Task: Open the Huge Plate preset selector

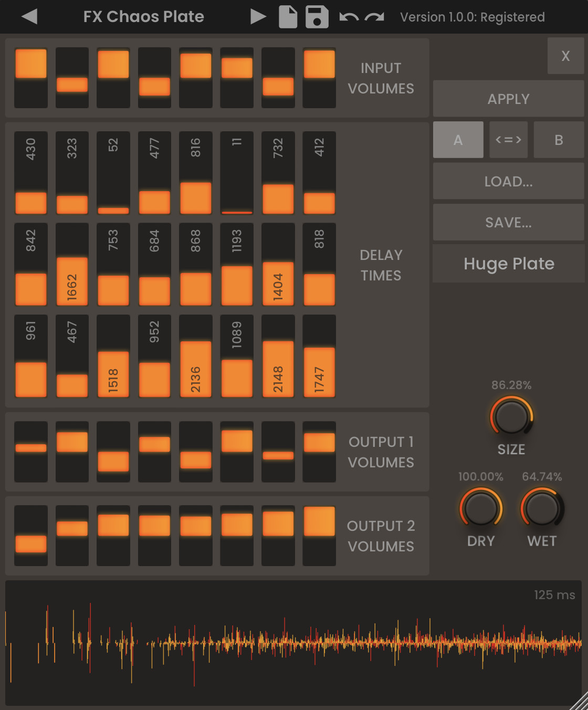Action: coord(508,264)
